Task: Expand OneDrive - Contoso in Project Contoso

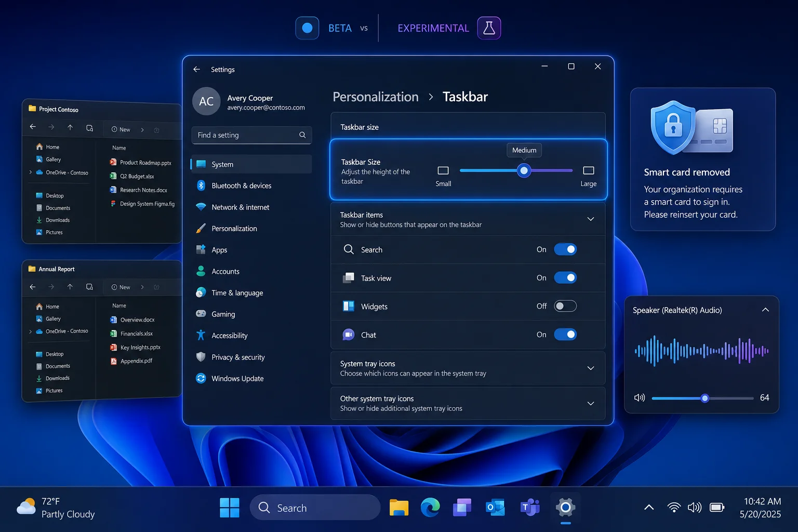Action: click(31, 172)
